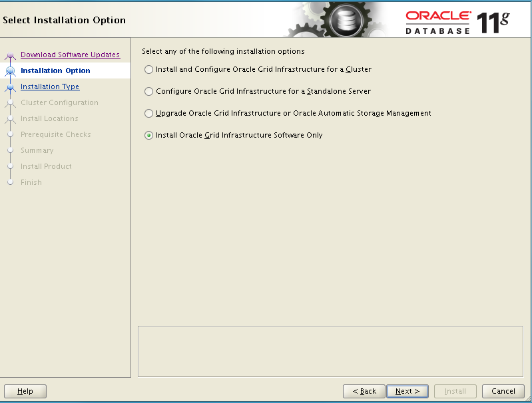This screenshot has width=532, height=403.
Task: Click the Installation Option step marker icon
Action: coord(10,71)
